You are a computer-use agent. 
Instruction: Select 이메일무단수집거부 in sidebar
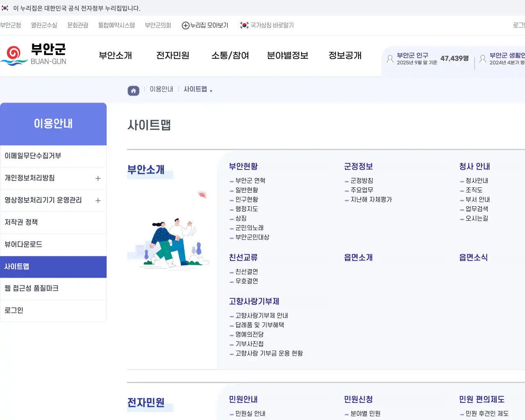(53, 156)
